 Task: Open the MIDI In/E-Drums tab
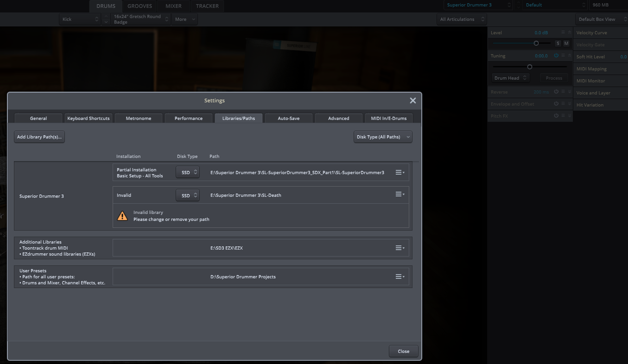tap(388, 119)
